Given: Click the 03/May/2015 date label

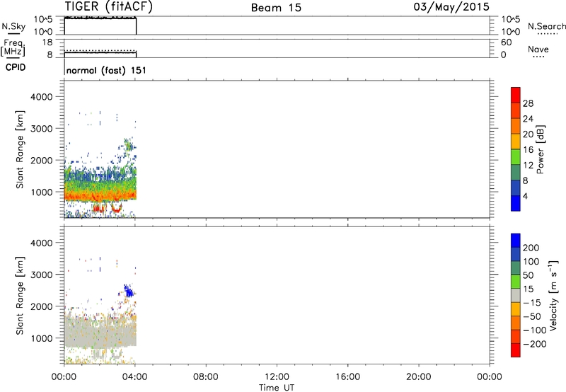Looking at the screenshot, I should tap(451, 7).
